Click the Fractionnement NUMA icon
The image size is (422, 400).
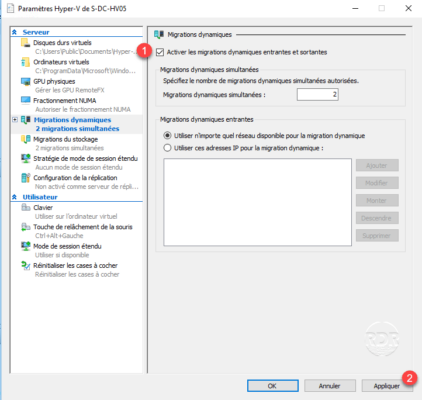click(x=26, y=101)
